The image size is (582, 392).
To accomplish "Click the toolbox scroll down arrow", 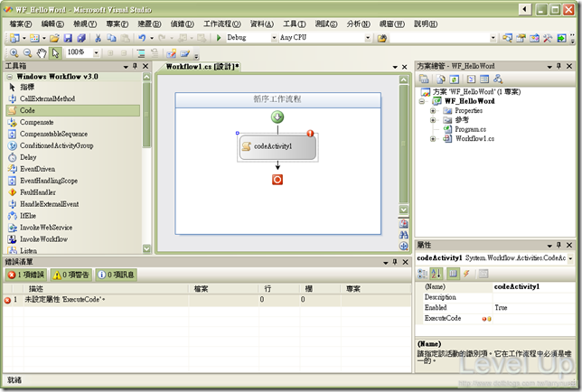I will click(x=146, y=249).
